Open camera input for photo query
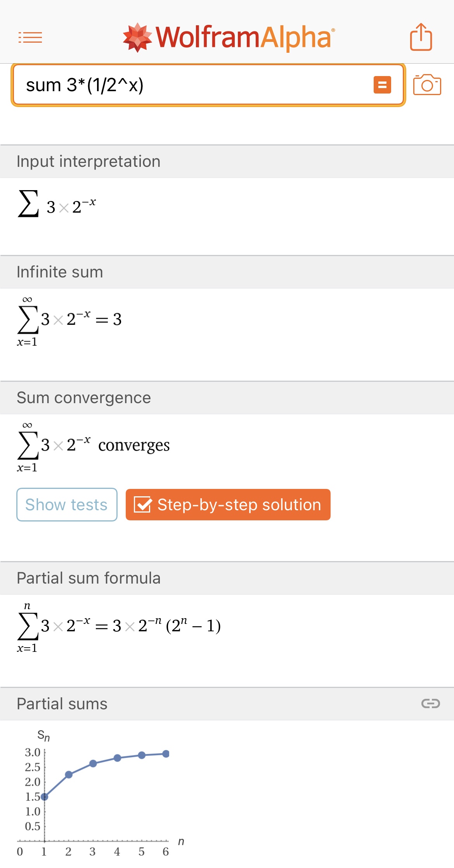The height and width of the screenshot is (868, 454). click(x=427, y=85)
